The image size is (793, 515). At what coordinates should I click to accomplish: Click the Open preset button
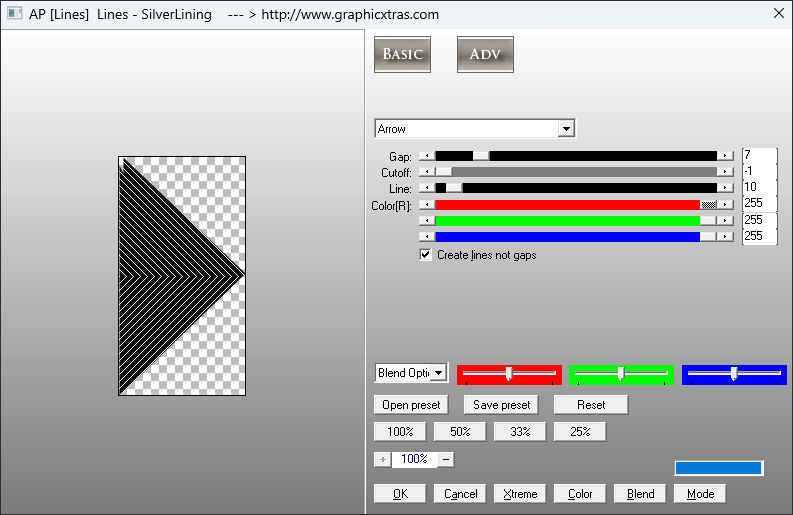click(x=411, y=405)
